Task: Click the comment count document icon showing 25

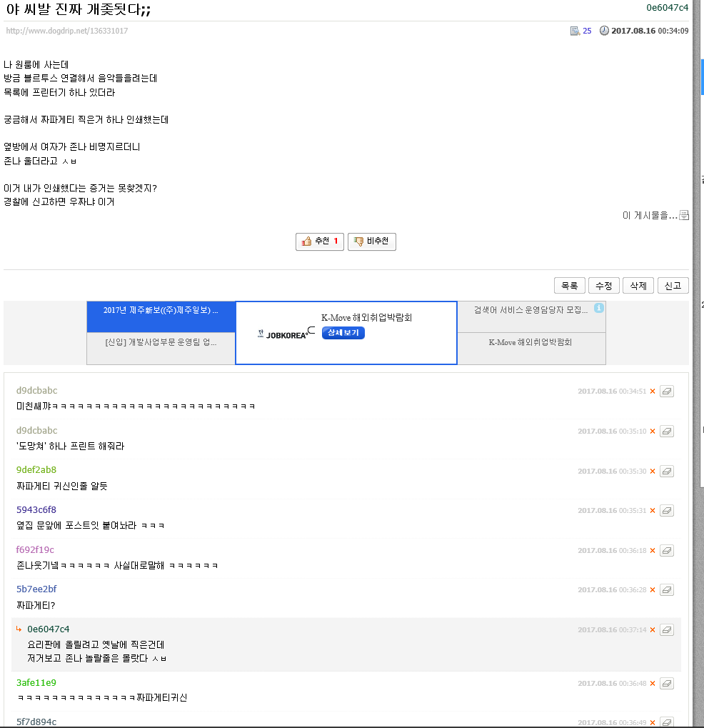Action: (573, 30)
